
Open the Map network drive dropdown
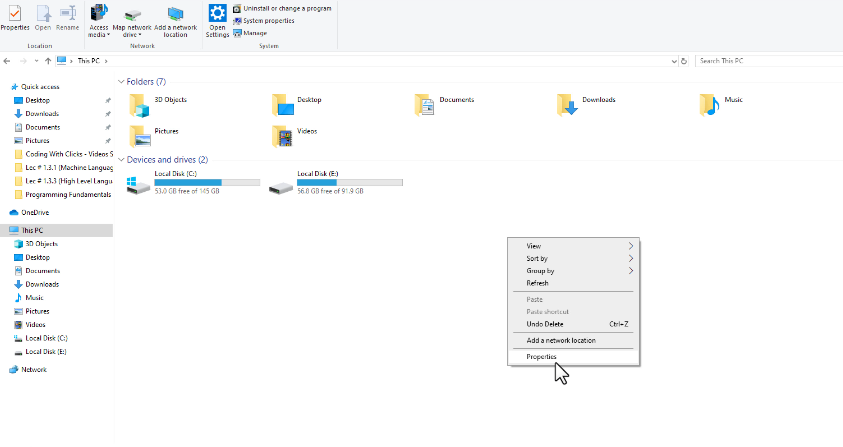point(132,23)
